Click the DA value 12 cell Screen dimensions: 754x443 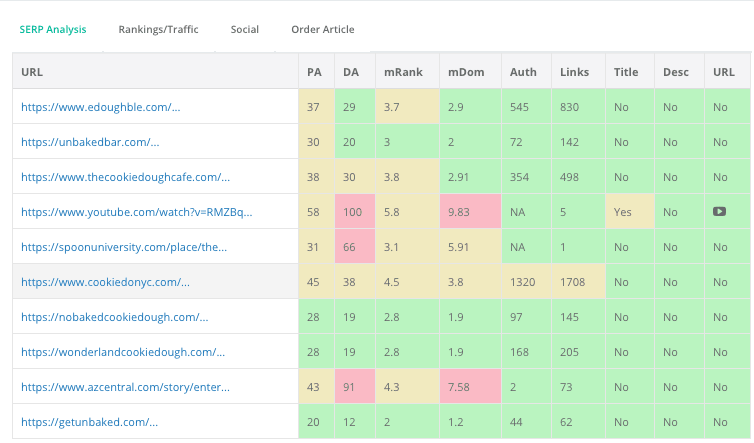[355, 422]
